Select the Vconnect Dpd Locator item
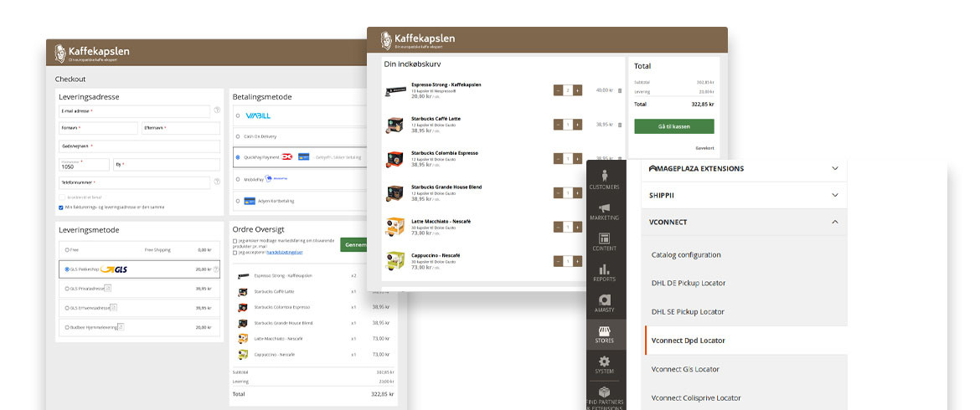This screenshot has width=980, height=410. pyautogui.click(x=745, y=341)
